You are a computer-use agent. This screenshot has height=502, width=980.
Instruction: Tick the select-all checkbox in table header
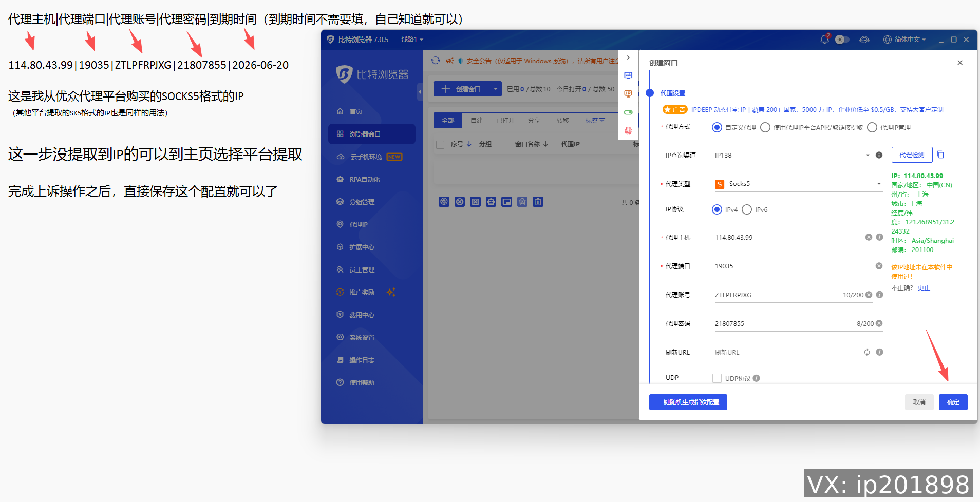tap(440, 144)
